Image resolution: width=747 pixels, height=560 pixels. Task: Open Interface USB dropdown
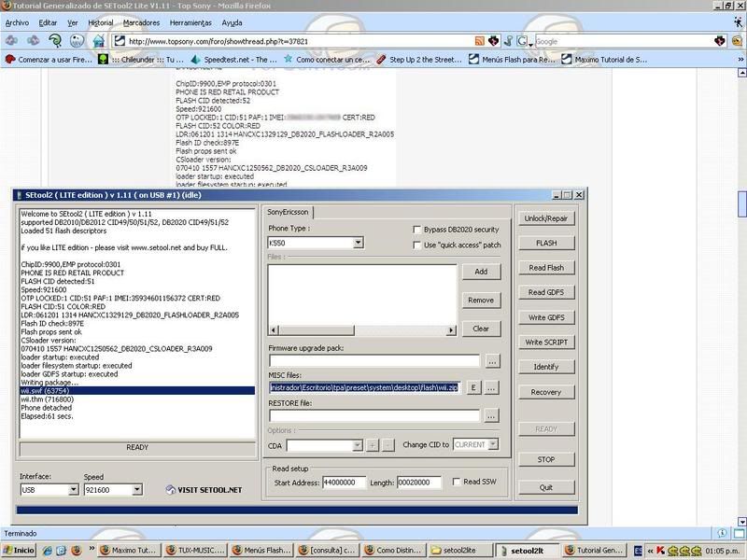point(73,489)
